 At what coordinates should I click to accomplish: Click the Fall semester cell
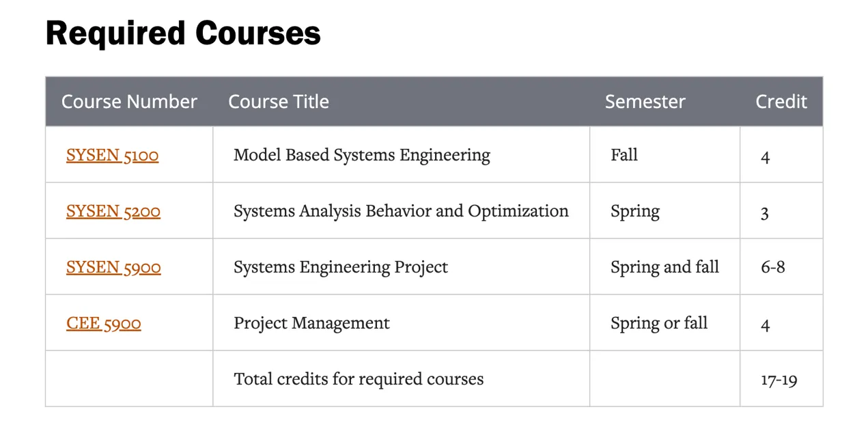click(x=624, y=156)
